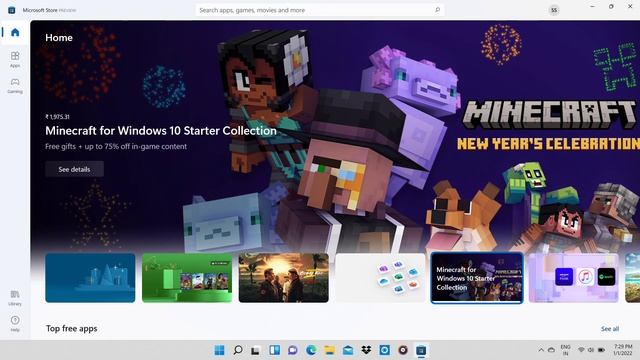Select the white app icons carousel thumbnail

point(380,278)
